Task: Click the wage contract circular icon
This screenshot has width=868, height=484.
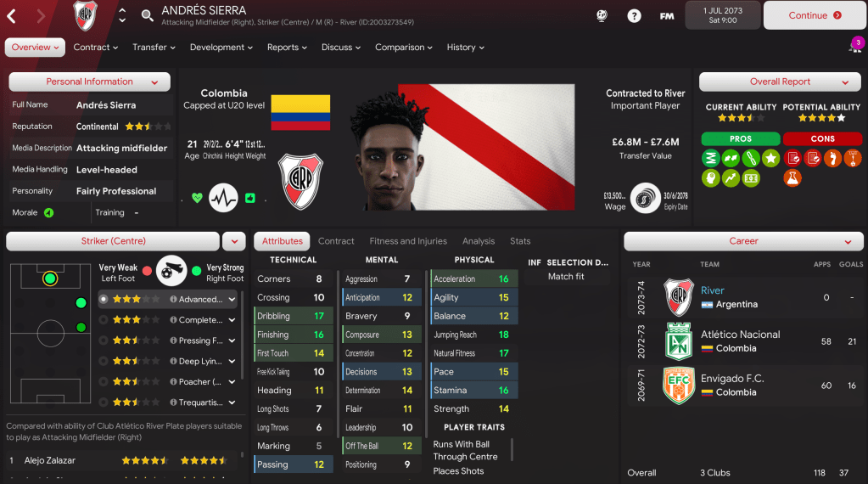Action: coord(645,198)
